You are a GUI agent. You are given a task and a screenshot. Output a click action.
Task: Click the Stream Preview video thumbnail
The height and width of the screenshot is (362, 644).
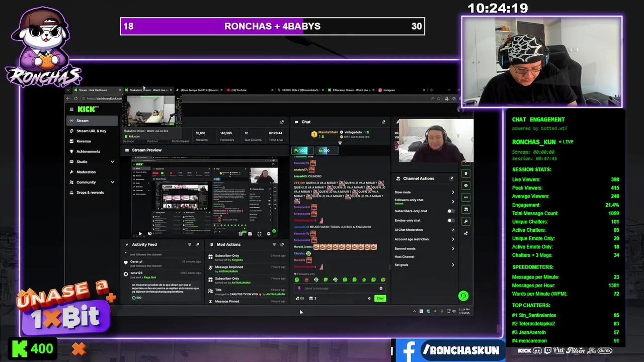coord(205,196)
